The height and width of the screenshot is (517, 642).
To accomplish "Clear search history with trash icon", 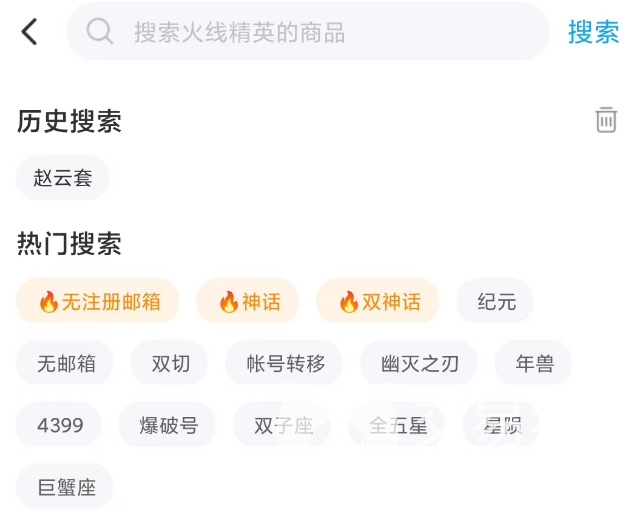I will (606, 120).
